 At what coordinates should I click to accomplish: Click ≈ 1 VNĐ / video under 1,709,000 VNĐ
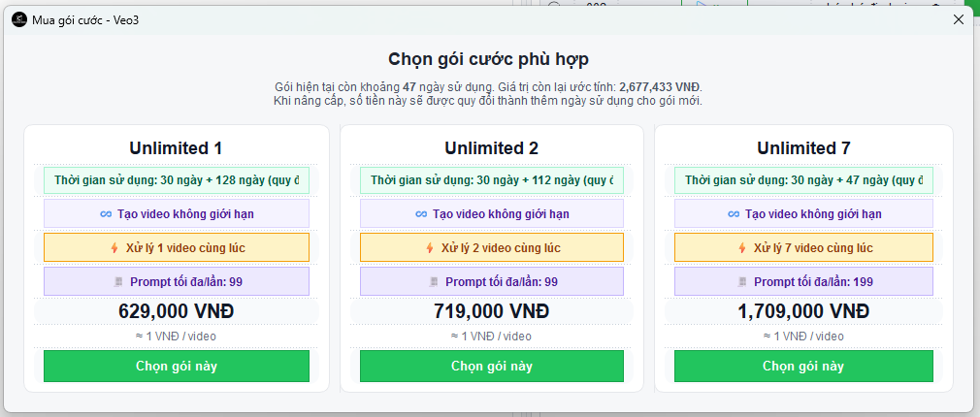coord(803,337)
